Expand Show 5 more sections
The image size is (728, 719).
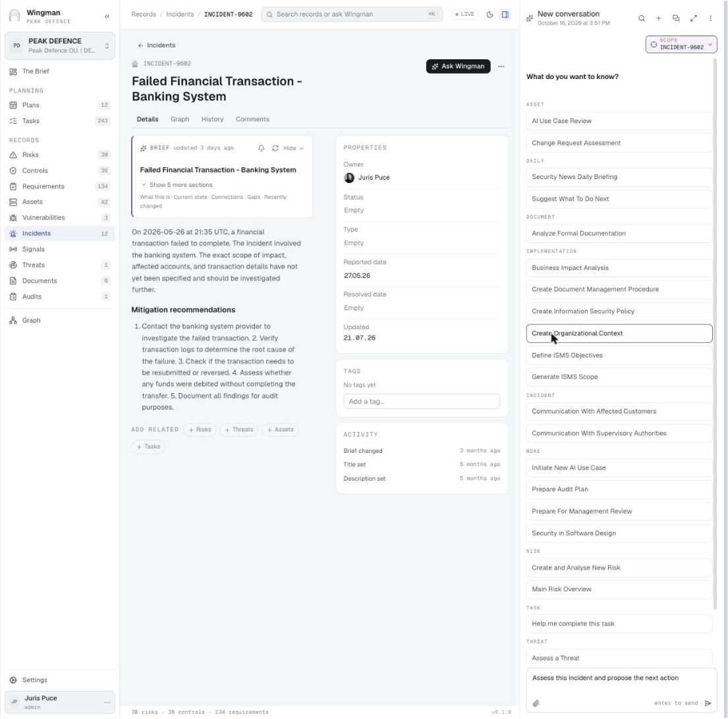(177, 184)
